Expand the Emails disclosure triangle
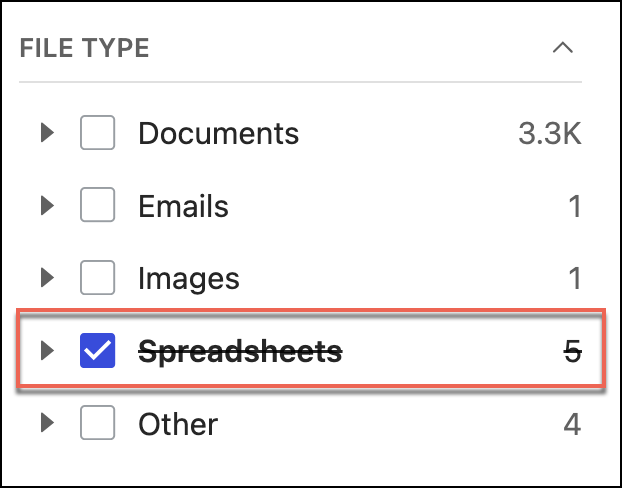The width and height of the screenshot is (622, 488). tap(46, 206)
